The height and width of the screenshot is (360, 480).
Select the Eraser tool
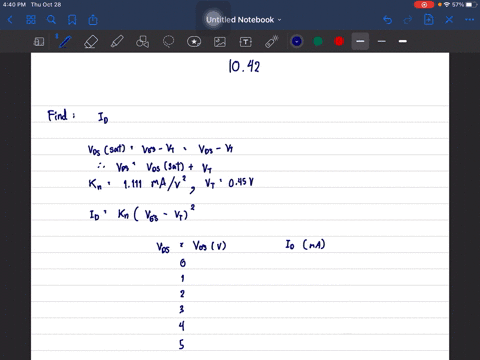point(91,42)
